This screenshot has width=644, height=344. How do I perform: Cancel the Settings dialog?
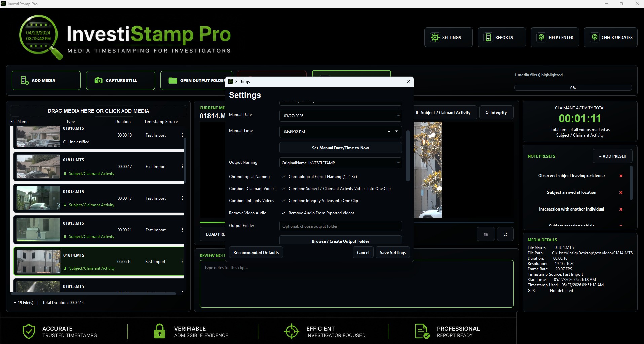[x=363, y=252]
